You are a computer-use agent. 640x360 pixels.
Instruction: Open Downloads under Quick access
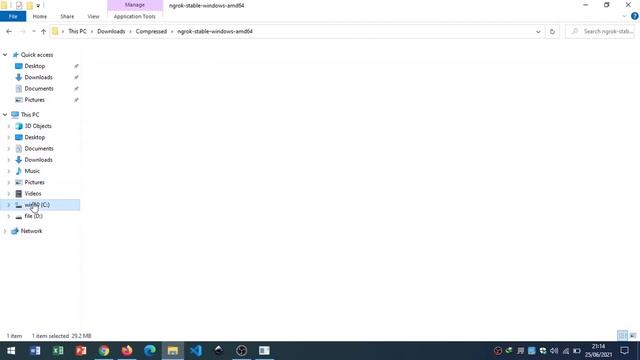38,77
